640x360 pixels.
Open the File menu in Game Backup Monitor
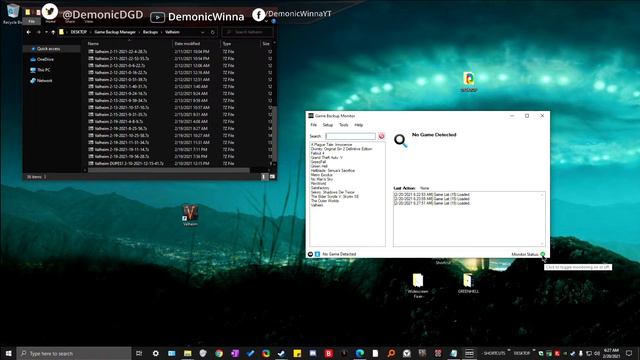coord(313,125)
